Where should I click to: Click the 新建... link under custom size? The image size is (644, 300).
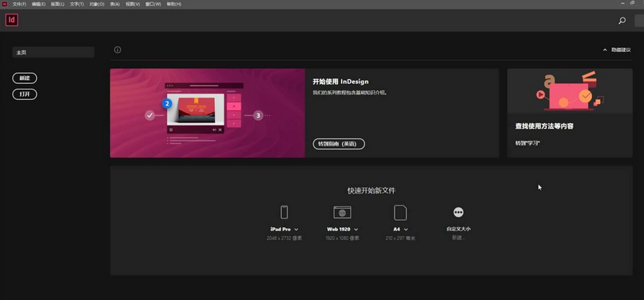(x=459, y=238)
